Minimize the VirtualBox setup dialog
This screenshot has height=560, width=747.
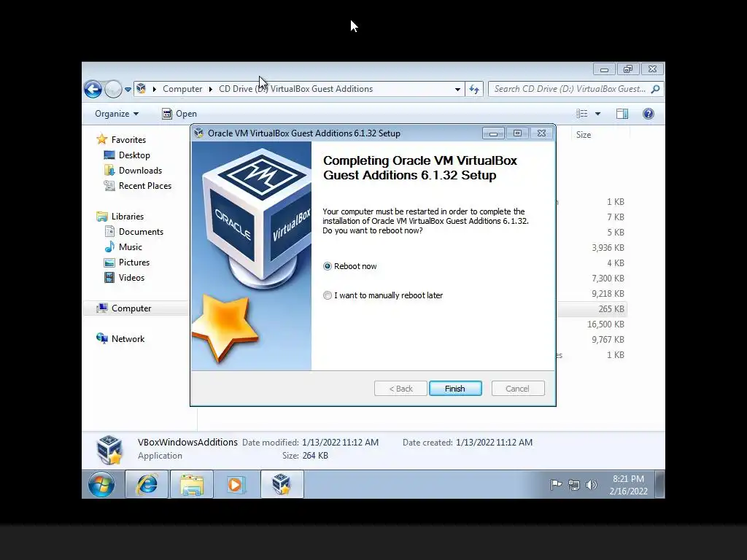click(493, 133)
